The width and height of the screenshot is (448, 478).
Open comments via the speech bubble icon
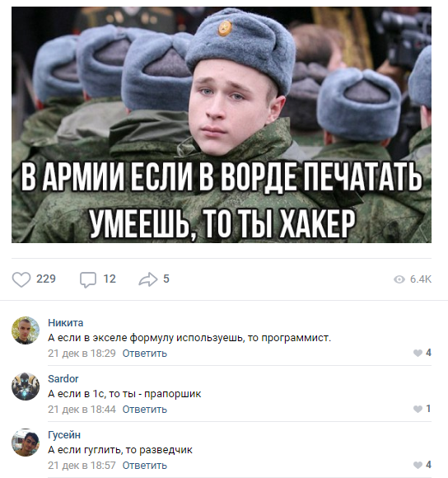click(x=88, y=279)
